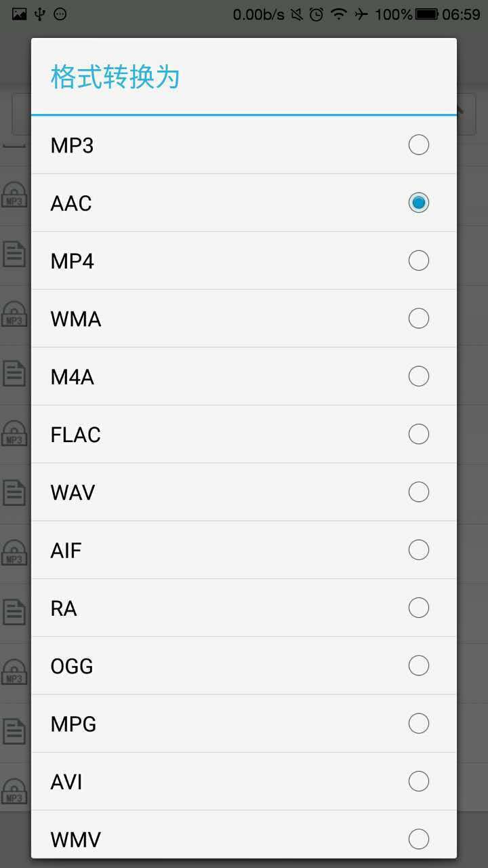Select MP4 radio button
The width and height of the screenshot is (488, 868).
pos(418,260)
